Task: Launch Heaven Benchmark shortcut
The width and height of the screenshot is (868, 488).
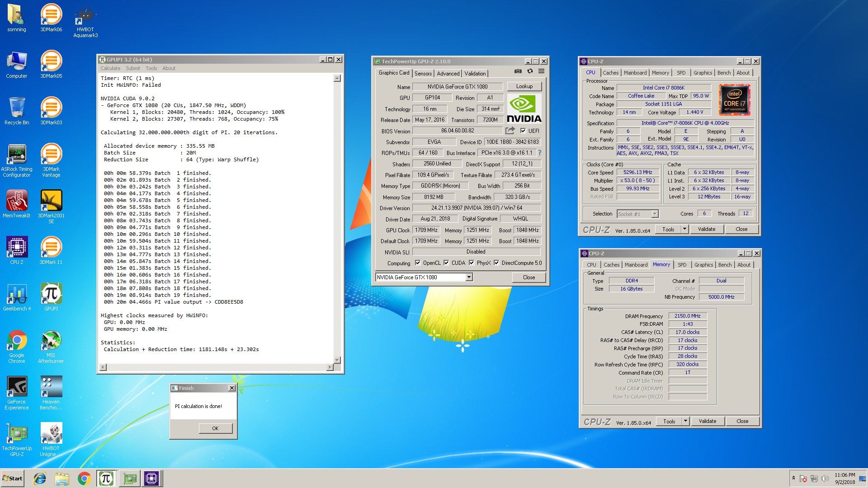Action: 51,394
